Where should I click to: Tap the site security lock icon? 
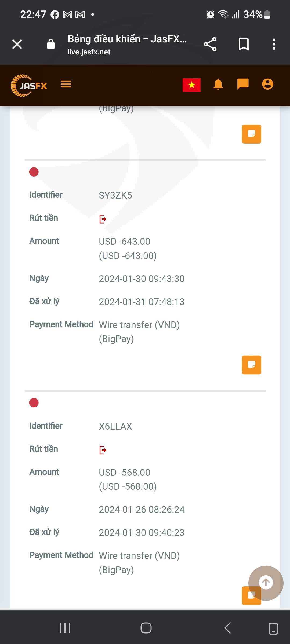pos(51,44)
